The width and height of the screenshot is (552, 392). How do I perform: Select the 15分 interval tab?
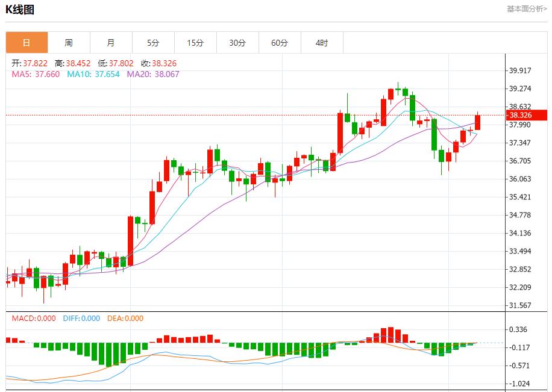pyautogui.click(x=195, y=42)
